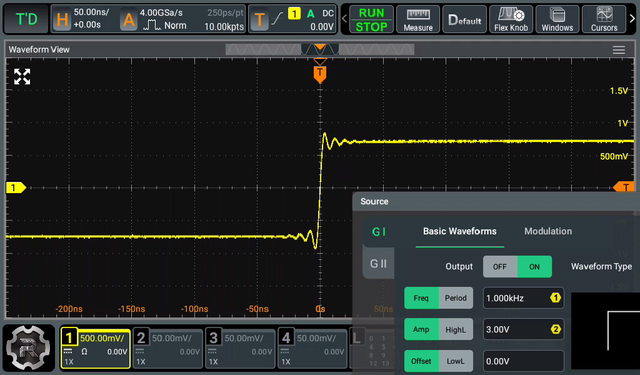Open the logic analyzer L channel
This screenshot has height=375, width=640.
[357, 338]
